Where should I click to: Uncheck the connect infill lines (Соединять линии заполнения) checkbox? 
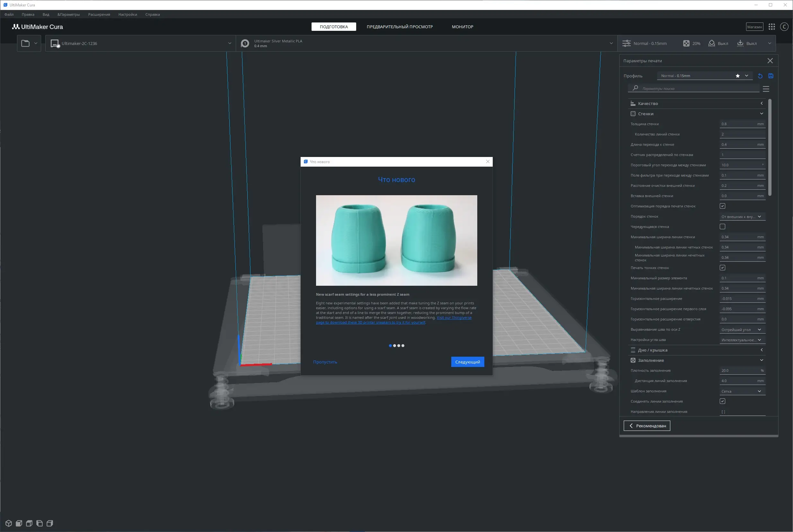(722, 401)
